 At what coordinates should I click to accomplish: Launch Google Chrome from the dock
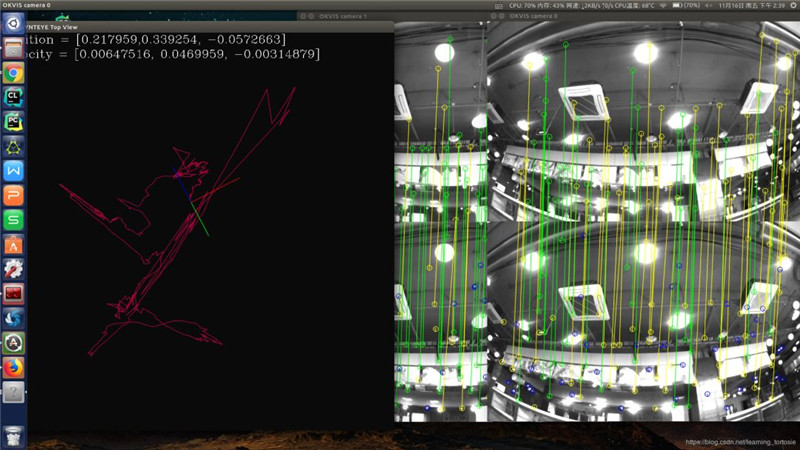pyautogui.click(x=14, y=72)
